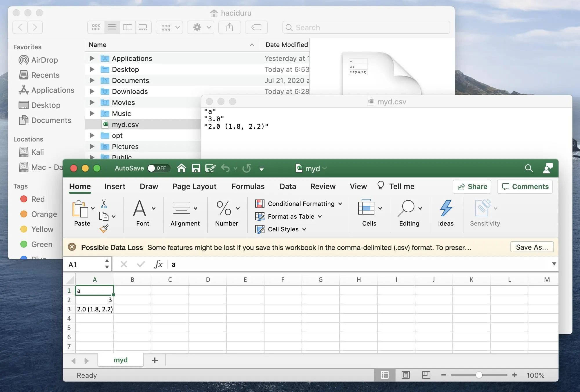Switch to Page Layout view in status bar

(x=405, y=375)
